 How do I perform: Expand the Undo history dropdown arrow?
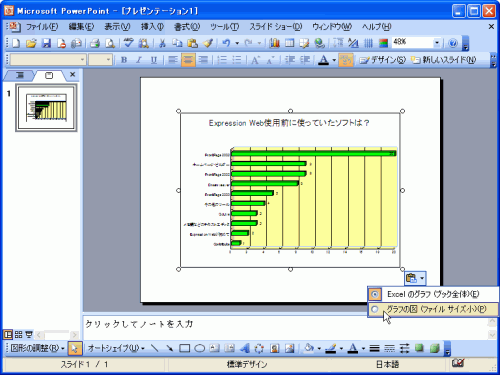[x=237, y=43]
